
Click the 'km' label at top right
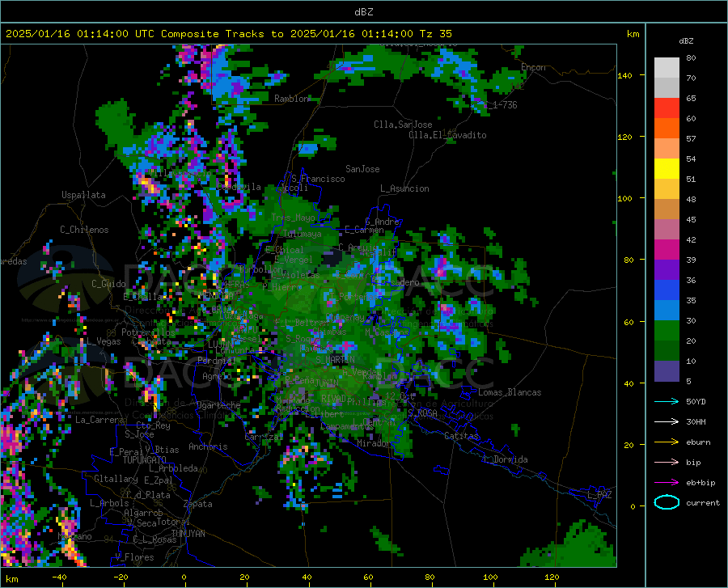point(633,34)
